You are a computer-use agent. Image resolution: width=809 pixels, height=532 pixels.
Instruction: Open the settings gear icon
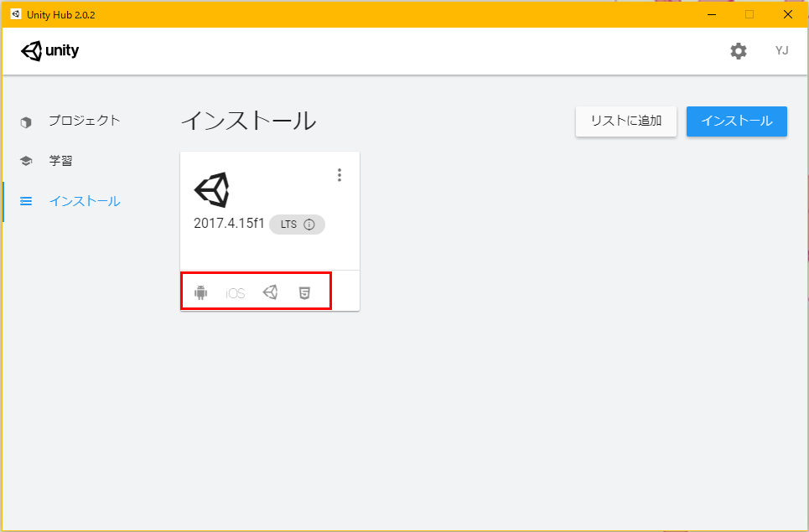click(x=739, y=51)
